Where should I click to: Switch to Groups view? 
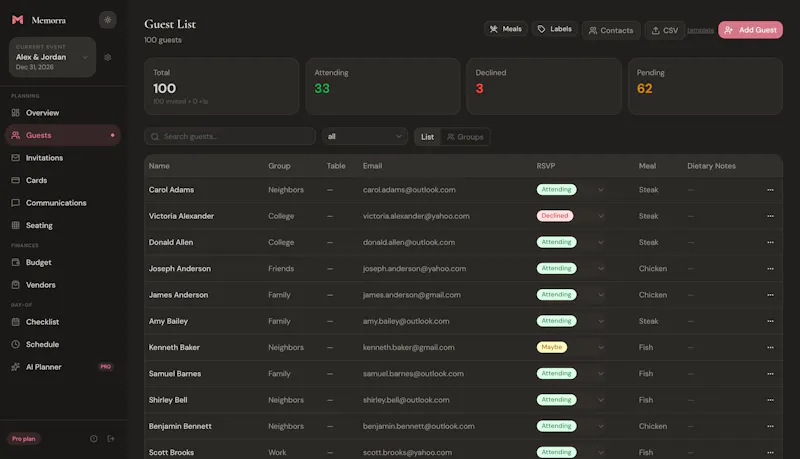pos(465,137)
